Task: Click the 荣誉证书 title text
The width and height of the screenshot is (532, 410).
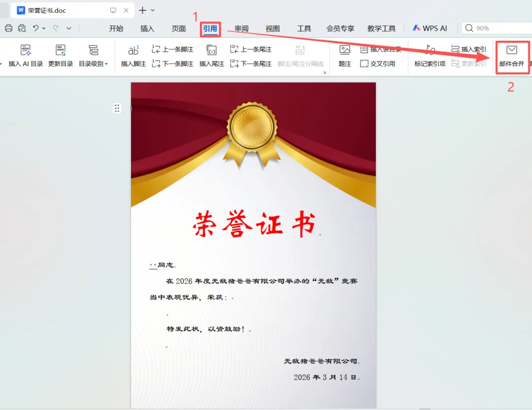Action: coord(254,224)
